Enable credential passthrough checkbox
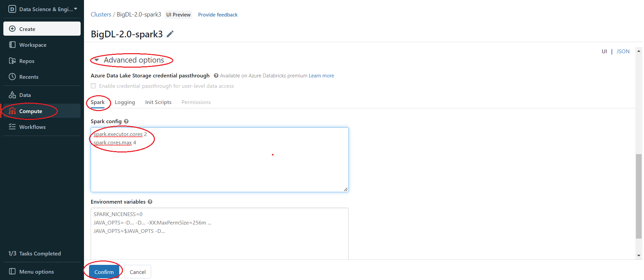 click(x=93, y=86)
